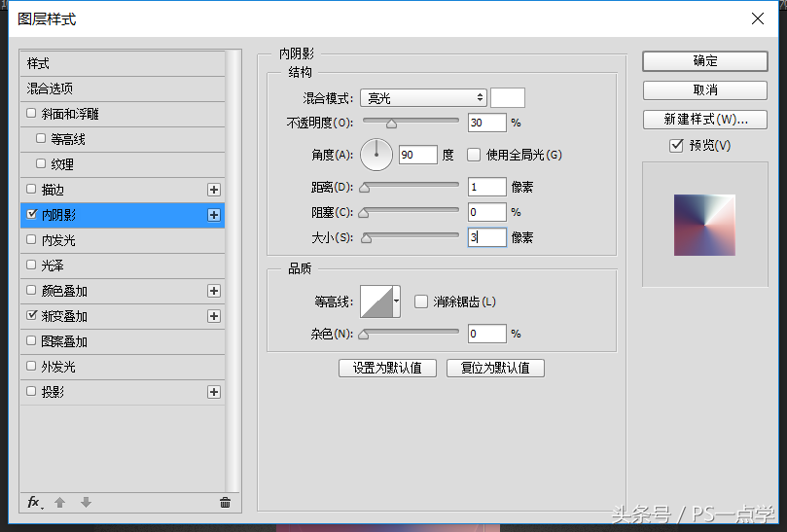Open 渐变叠加 settings row

pos(123,316)
